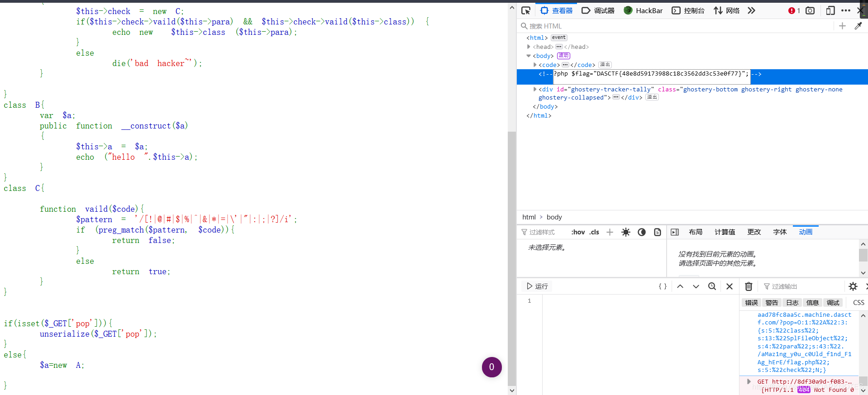The height and width of the screenshot is (395, 868).
Task: Toggle dark color scheme simulation (half-moon icon)
Action: coord(641,232)
